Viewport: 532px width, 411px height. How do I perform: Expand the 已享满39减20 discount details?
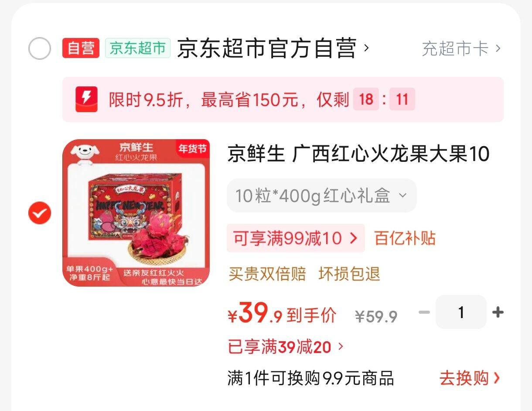pos(286,347)
